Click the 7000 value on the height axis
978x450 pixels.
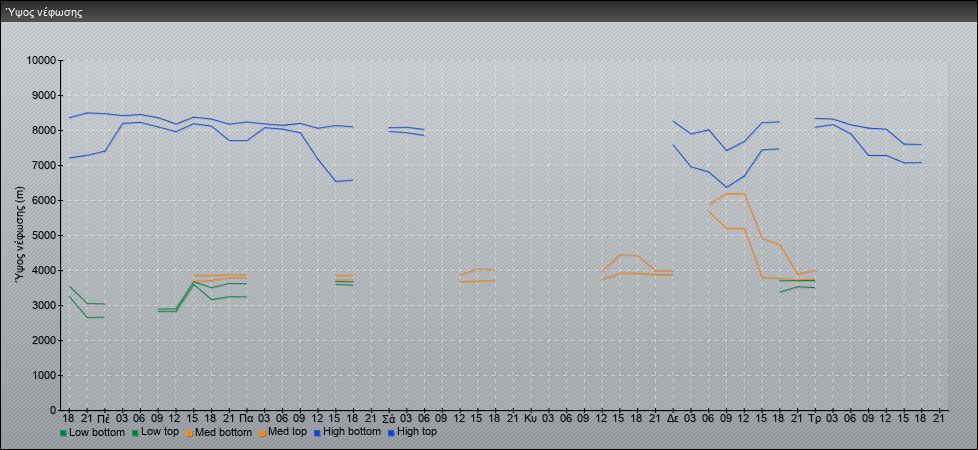click(44, 165)
